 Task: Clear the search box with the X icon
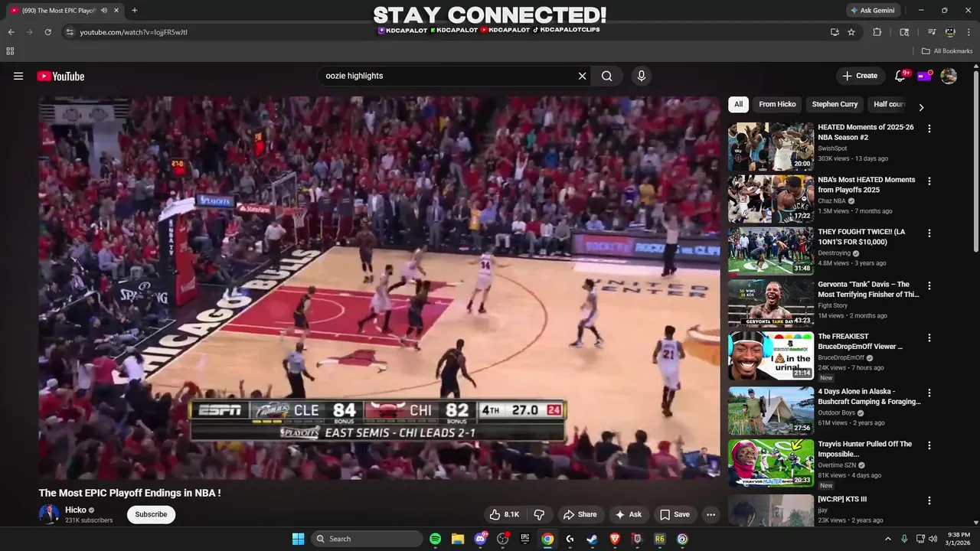tap(582, 76)
